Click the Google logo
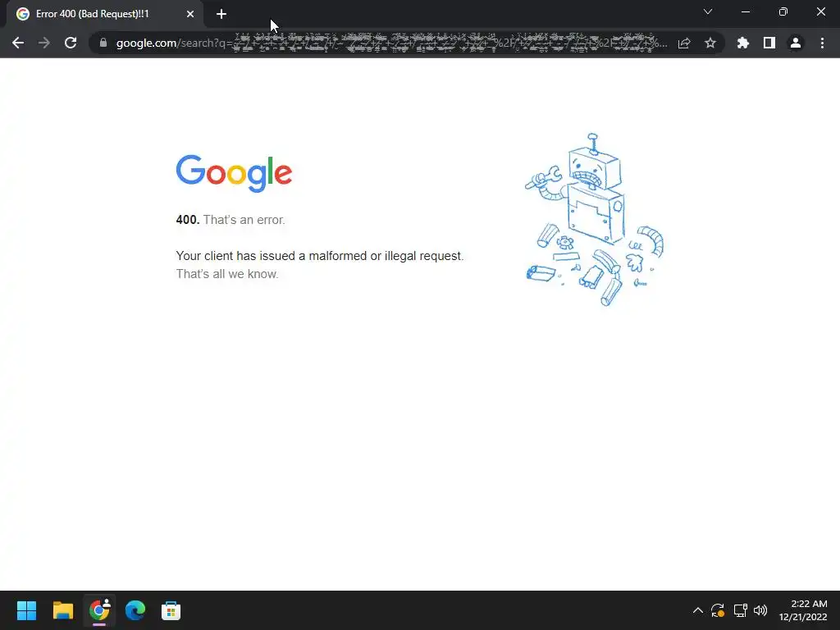 pos(234,174)
